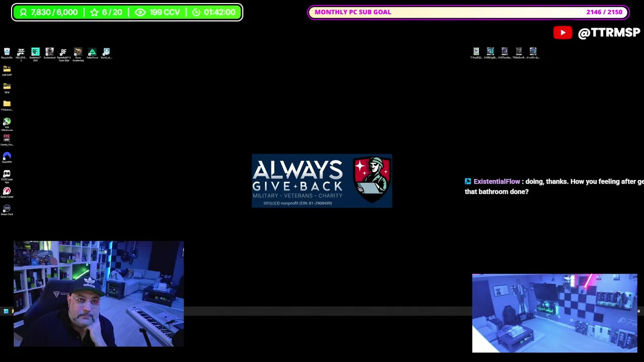Click the 501(c)(3) nonprofit EIN text
The width and height of the screenshot is (644, 362).
[297, 203]
